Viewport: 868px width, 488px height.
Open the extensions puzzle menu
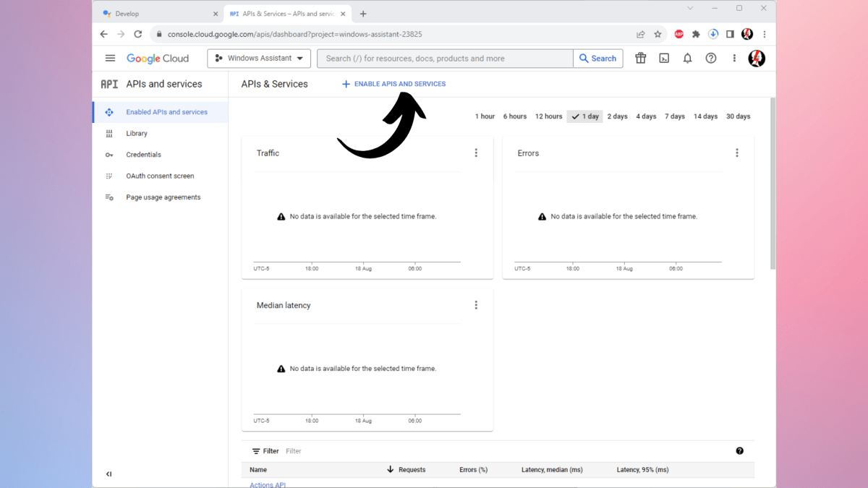tap(696, 34)
